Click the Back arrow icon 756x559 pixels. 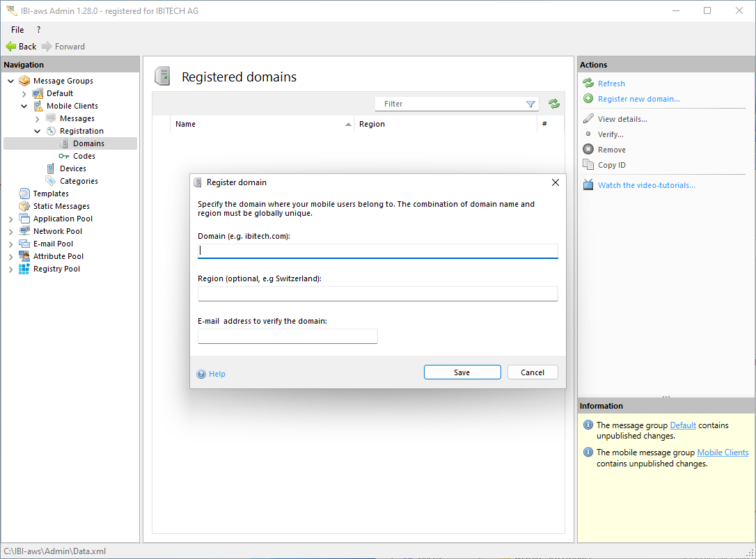click(10, 47)
